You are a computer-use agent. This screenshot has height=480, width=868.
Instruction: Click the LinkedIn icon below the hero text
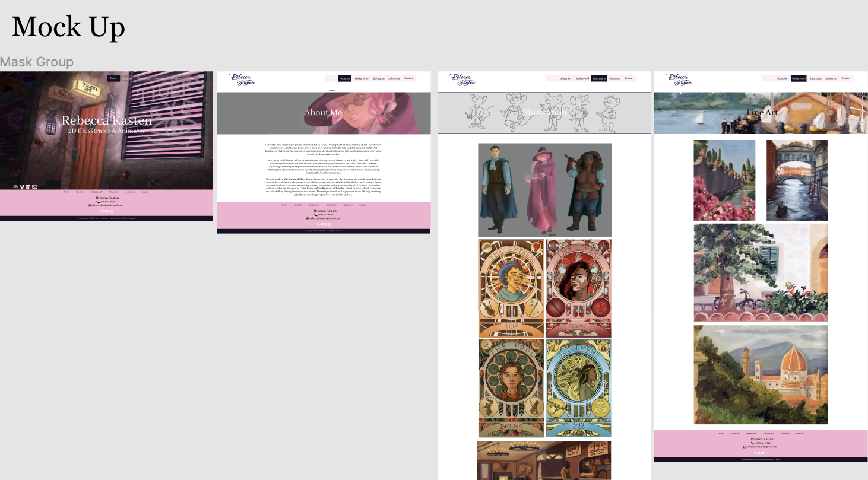click(x=28, y=187)
